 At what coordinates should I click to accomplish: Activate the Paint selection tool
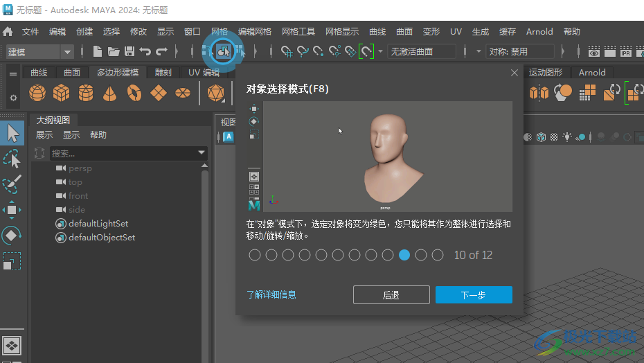click(12, 184)
